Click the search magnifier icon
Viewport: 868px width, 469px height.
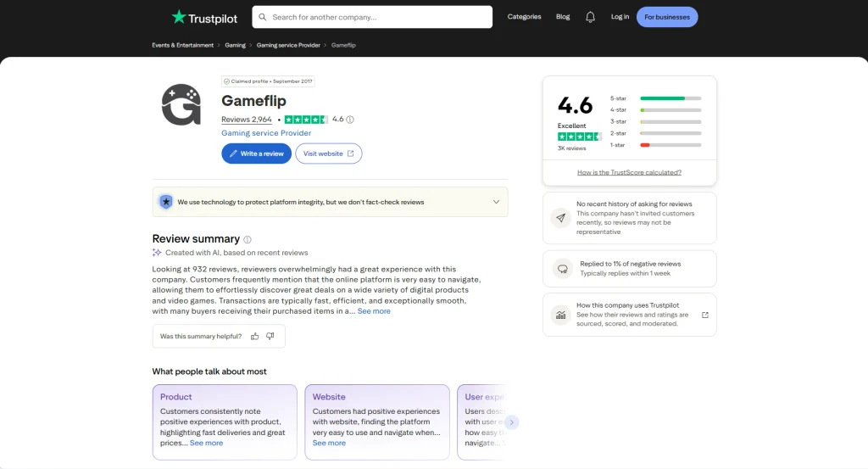coord(263,17)
